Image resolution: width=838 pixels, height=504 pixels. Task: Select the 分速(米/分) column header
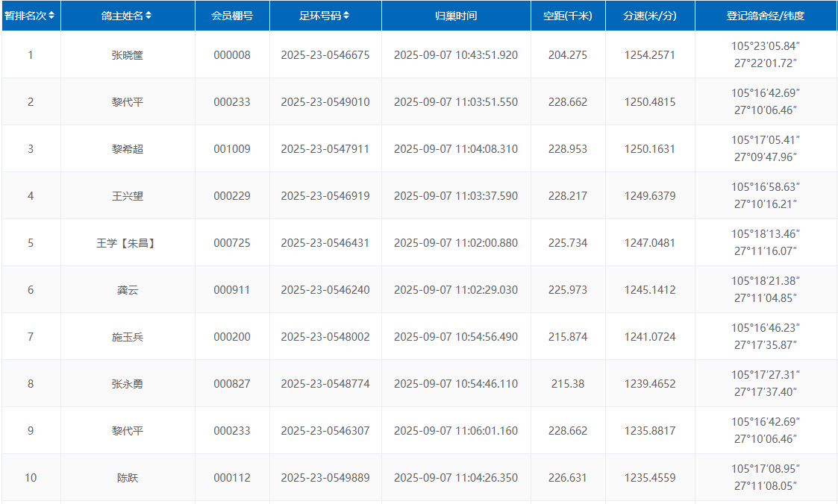650,16
